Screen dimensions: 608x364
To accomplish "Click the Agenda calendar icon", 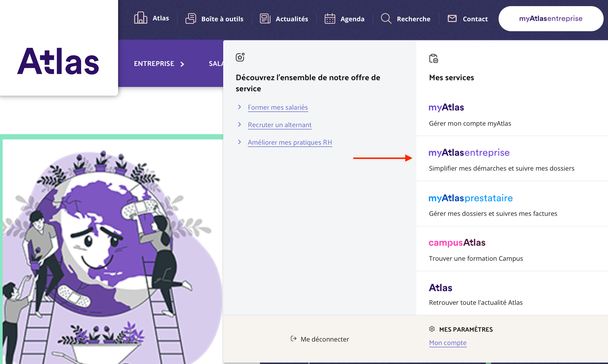I will [x=330, y=18].
